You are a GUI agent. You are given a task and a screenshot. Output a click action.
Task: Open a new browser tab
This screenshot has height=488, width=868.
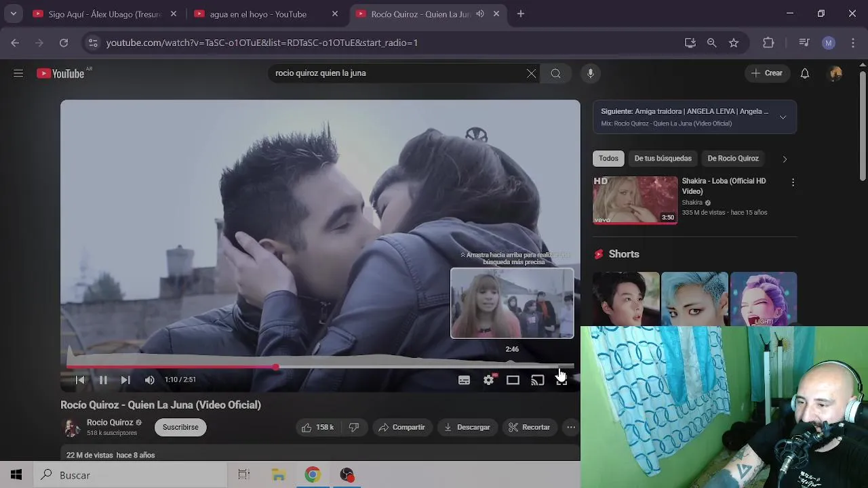tap(521, 14)
